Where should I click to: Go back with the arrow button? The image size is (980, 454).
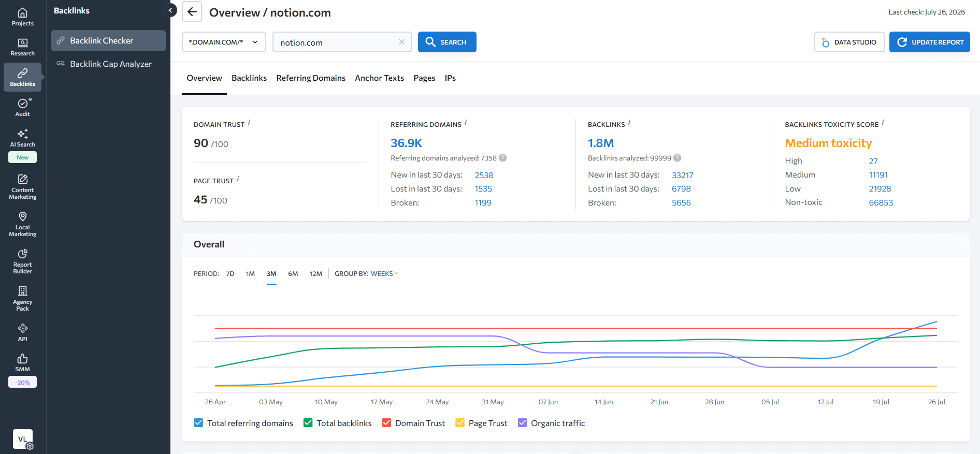(x=192, y=12)
